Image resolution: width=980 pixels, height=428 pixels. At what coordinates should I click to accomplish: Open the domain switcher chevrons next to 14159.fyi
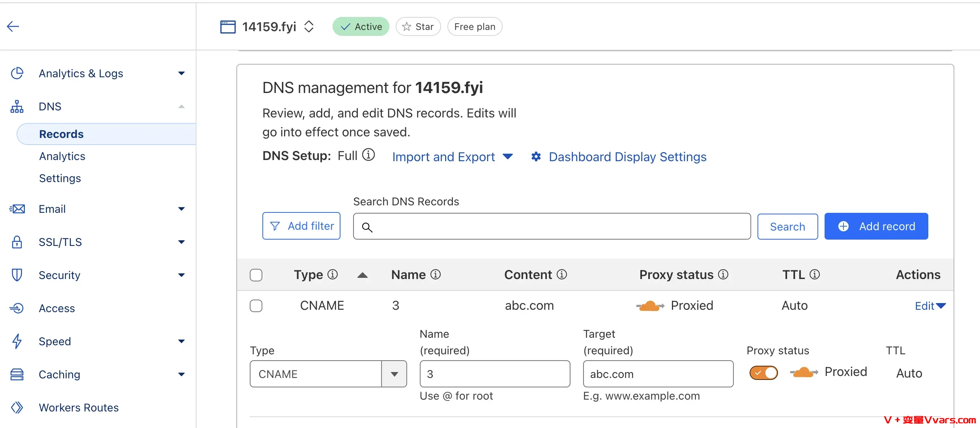coord(309,27)
